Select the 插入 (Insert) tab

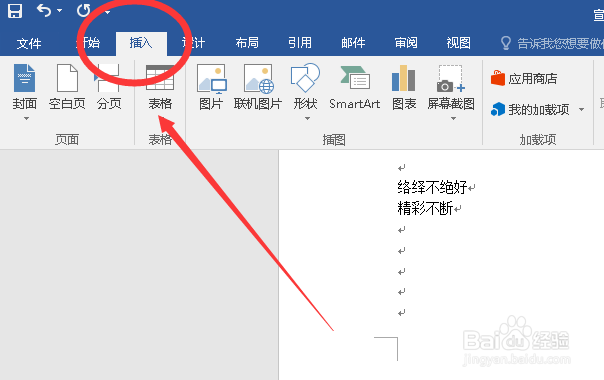click(141, 43)
